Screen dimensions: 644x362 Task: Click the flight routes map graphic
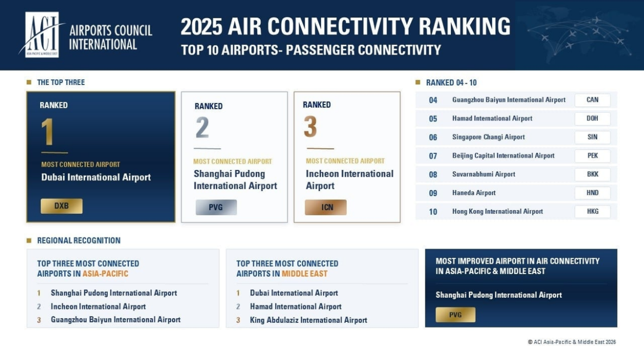coord(578,36)
